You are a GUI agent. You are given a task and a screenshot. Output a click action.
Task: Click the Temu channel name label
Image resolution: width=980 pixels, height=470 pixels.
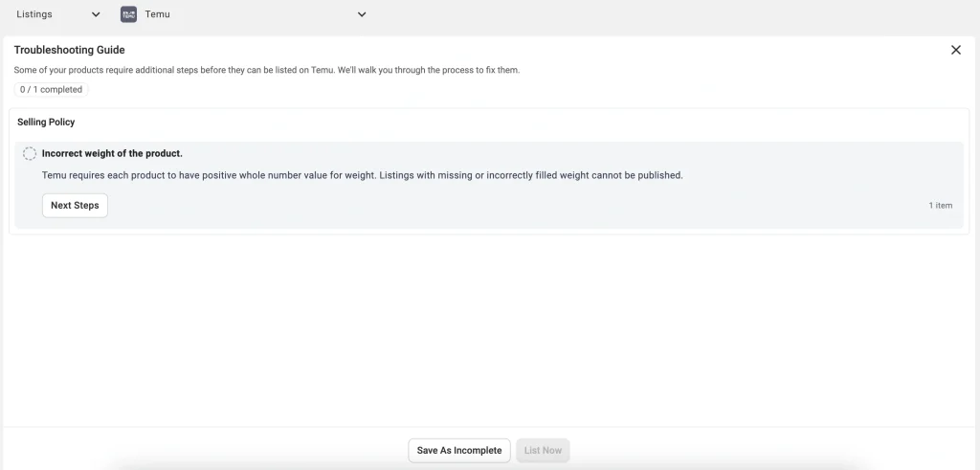point(157,14)
